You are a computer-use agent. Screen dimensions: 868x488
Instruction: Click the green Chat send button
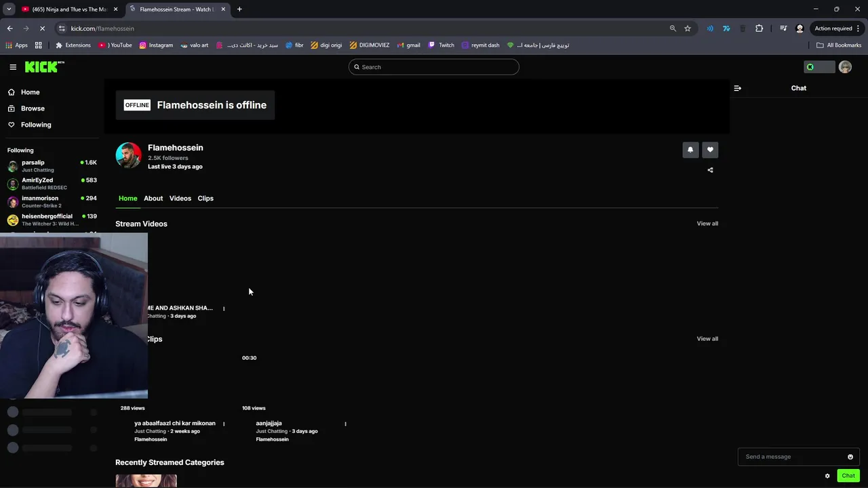point(848,476)
